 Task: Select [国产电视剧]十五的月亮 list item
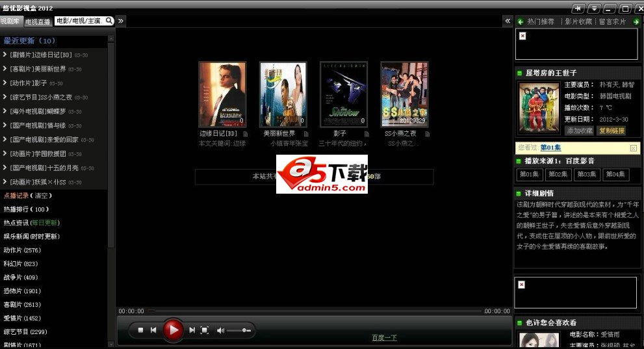[x=53, y=168]
